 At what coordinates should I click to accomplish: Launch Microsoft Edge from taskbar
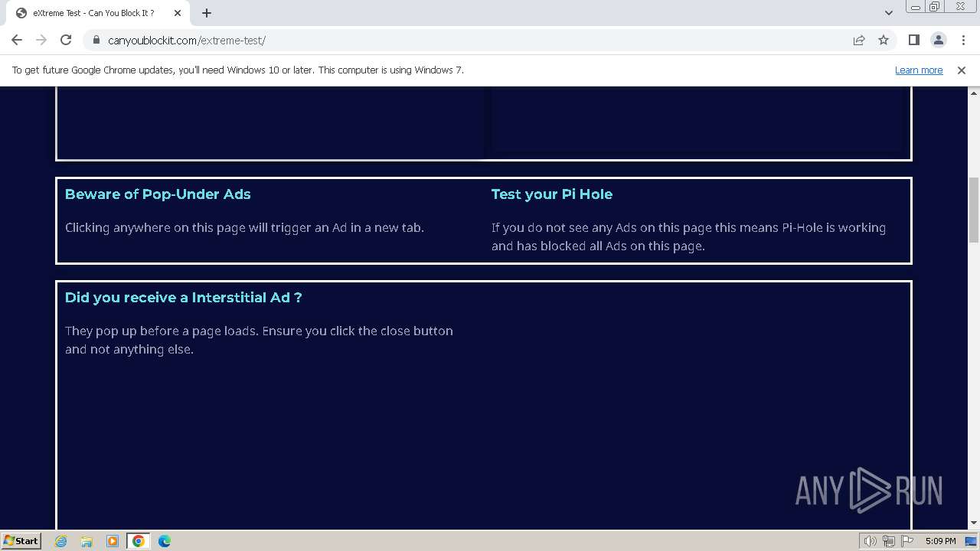pyautogui.click(x=165, y=541)
